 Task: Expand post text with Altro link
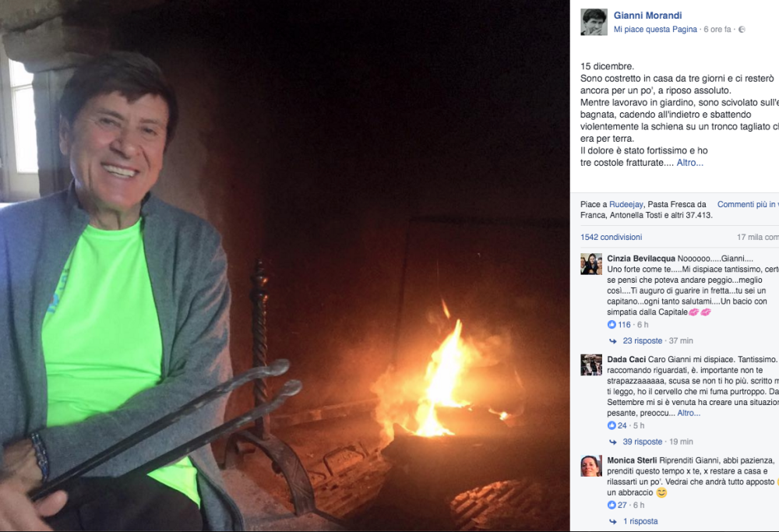tap(689, 163)
